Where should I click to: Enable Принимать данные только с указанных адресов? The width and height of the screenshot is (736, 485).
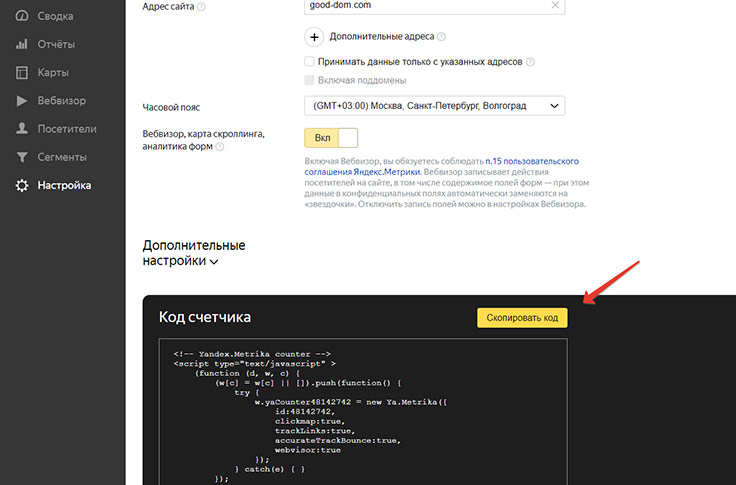(x=310, y=62)
